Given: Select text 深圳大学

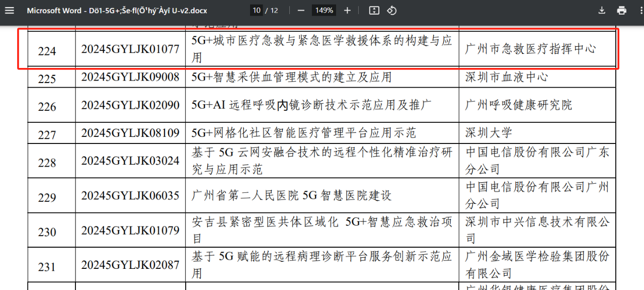Looking at the screenshot, I should tap(489, 133).
